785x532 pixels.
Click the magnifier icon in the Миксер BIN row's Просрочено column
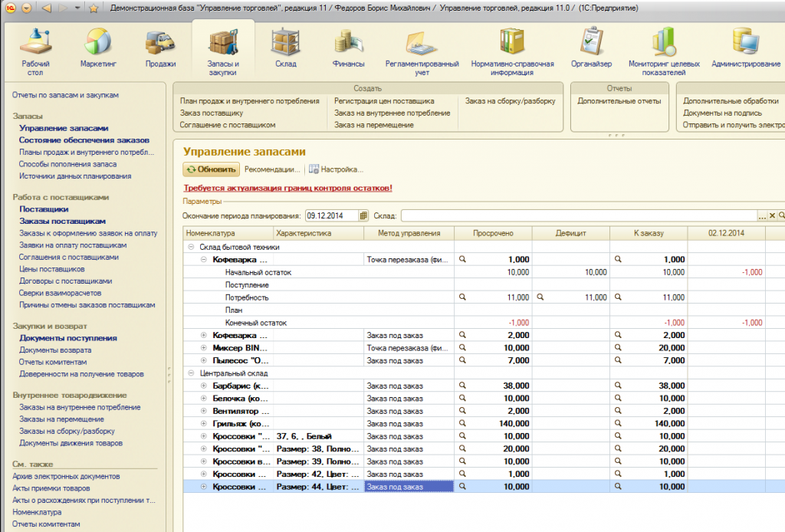click(462, 347)
